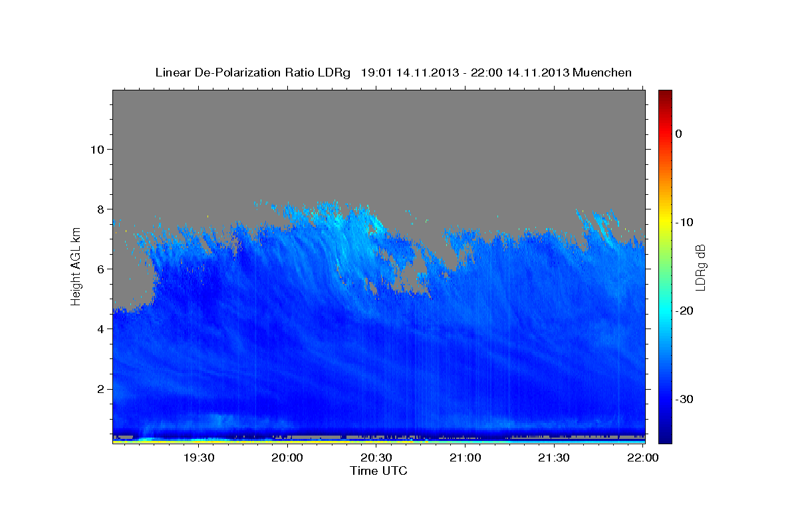This screenshot has height=532, width=798.
Task: Click the 'Height AGL km' axis label
Action: point(76,267)
